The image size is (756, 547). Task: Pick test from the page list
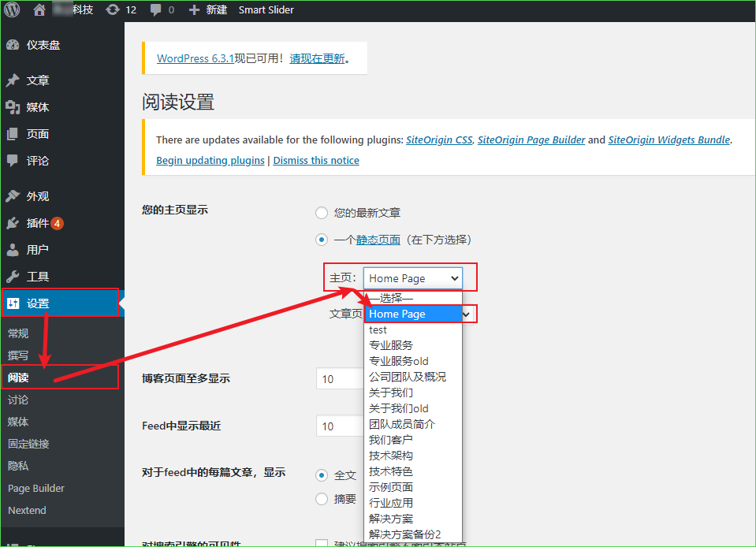pyautogui.click(x=413, y=329)
